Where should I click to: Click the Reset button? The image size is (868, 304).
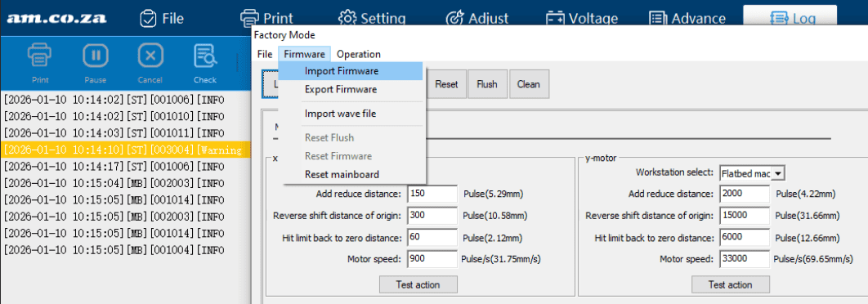click(446, 84)
